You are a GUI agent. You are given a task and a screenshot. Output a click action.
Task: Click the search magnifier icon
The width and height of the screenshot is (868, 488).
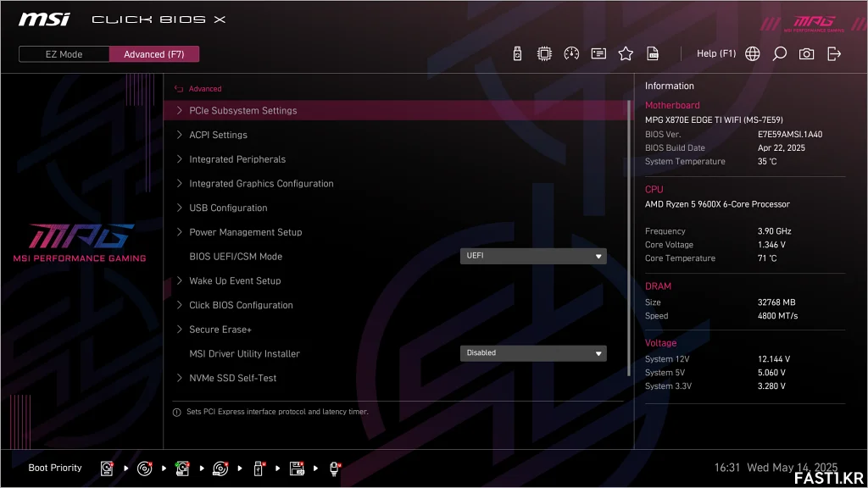click(780, 53)
